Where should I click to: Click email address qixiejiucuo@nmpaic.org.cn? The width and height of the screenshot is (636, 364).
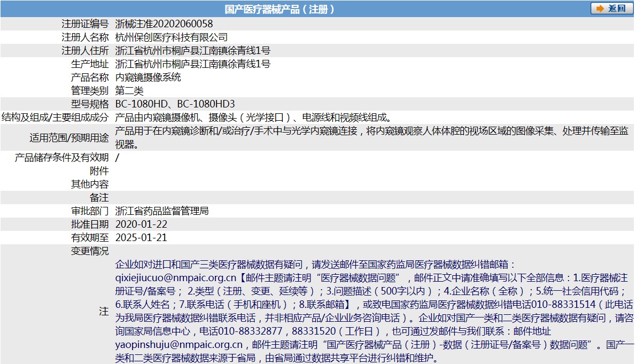[176, 278]
